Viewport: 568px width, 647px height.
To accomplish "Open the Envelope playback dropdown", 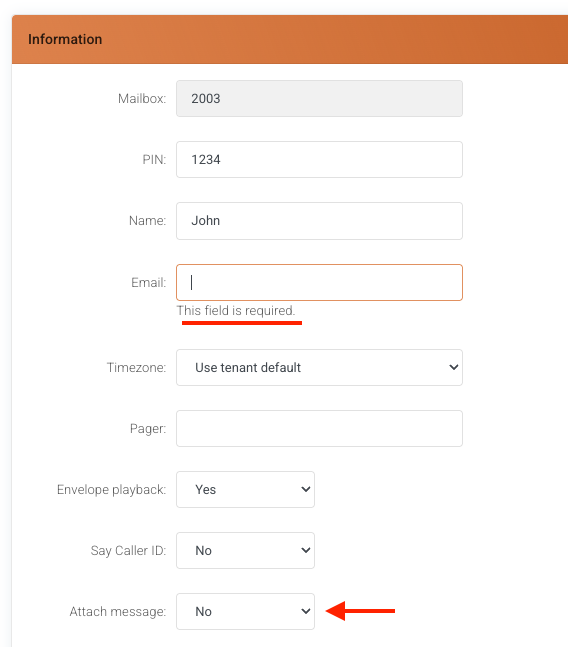I will (x=245, y=489).
